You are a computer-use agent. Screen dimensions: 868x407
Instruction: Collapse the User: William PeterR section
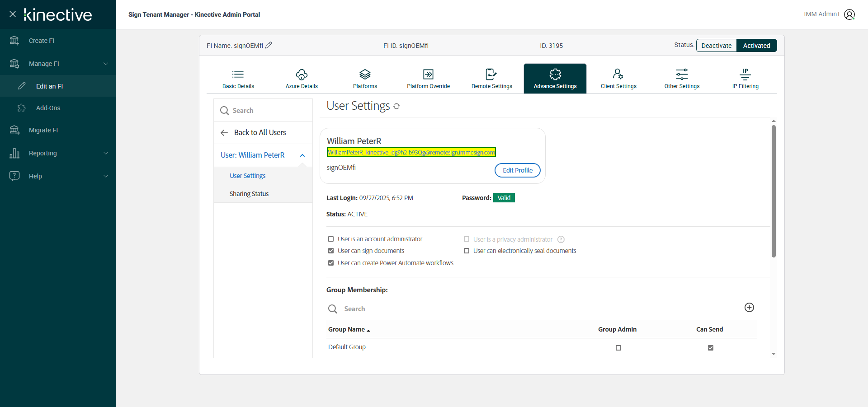tap(302, 155)
